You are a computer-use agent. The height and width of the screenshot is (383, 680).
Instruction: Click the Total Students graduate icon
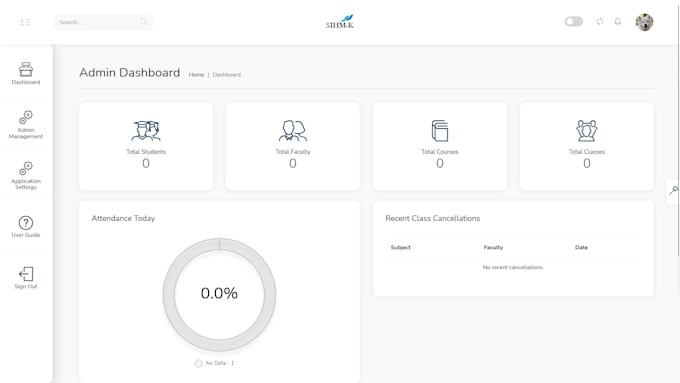click(x=146, y=131)
